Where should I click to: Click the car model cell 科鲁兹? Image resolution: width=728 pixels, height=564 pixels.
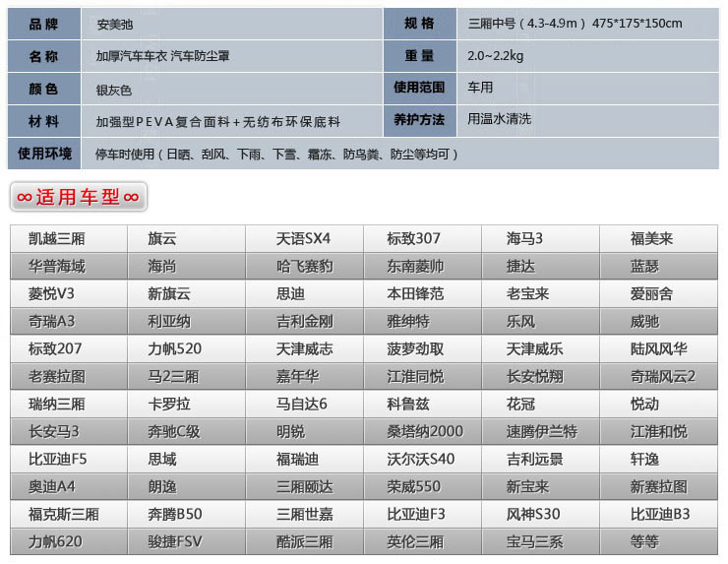(422, 404)
